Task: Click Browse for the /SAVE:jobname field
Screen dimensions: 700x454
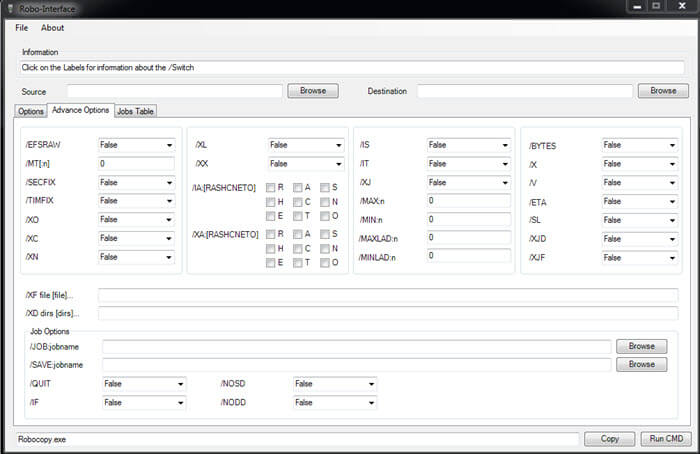Action: tap(642, 364)
